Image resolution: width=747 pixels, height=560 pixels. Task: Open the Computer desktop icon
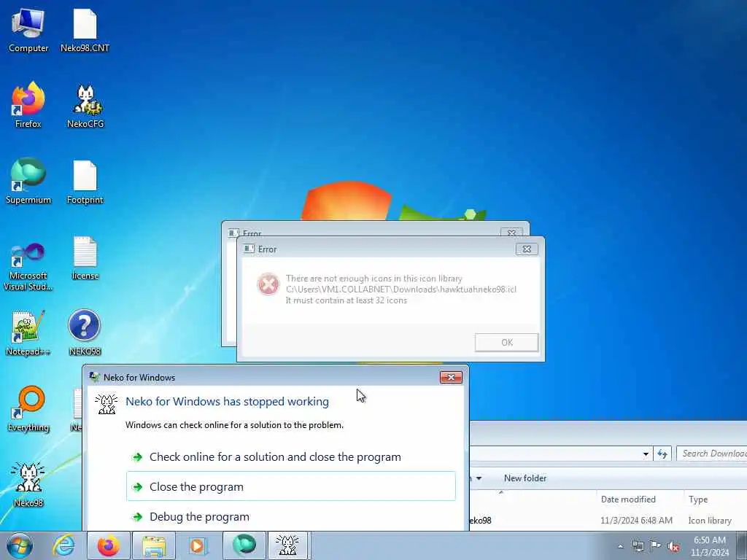click(x=28, y=31)
